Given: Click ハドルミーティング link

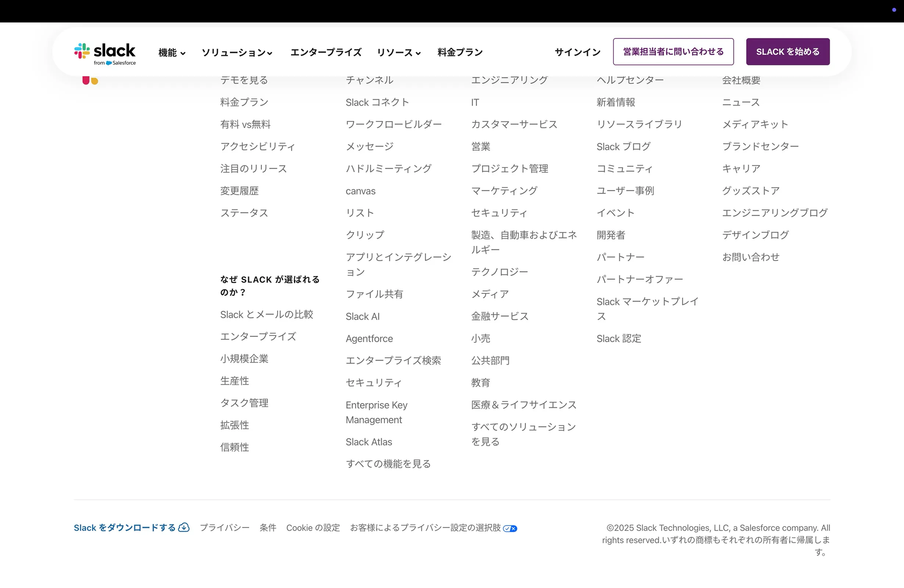Looking at the screenshot, I should [388, 169].
